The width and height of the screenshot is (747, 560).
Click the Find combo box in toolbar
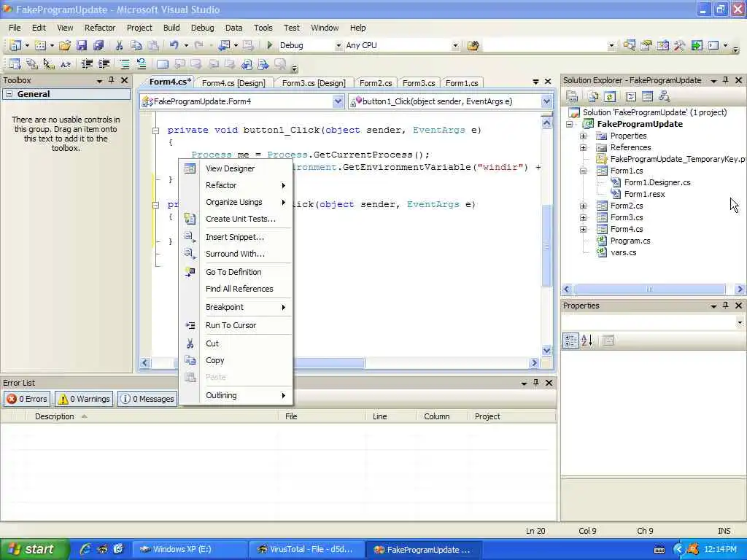click(x=549, y=46)
